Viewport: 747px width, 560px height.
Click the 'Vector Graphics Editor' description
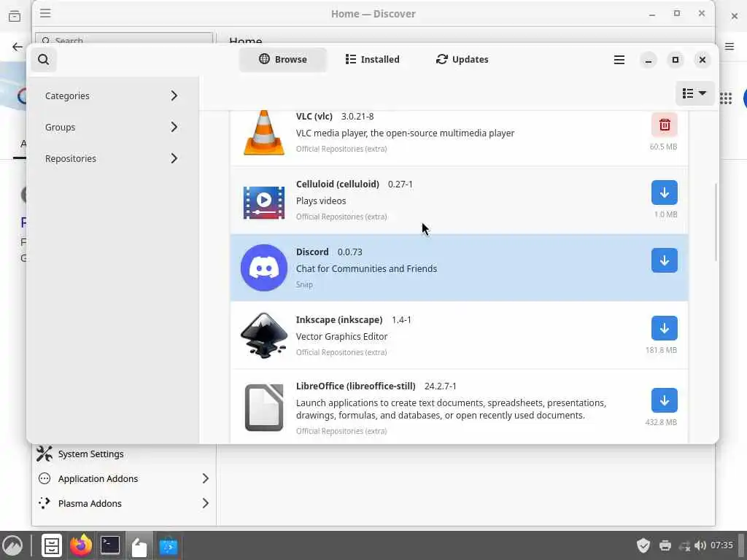point(341,336)
